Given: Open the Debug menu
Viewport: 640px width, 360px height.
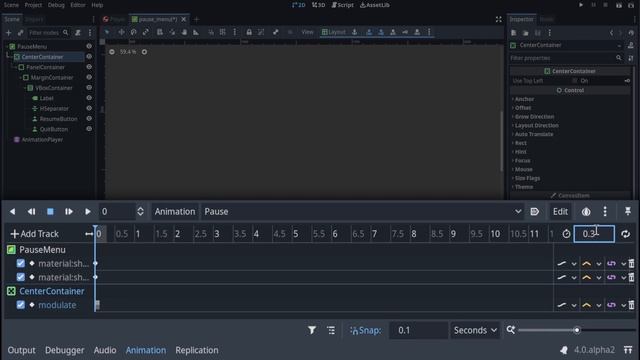Looking at the screenshot, I should pos(56,5).
